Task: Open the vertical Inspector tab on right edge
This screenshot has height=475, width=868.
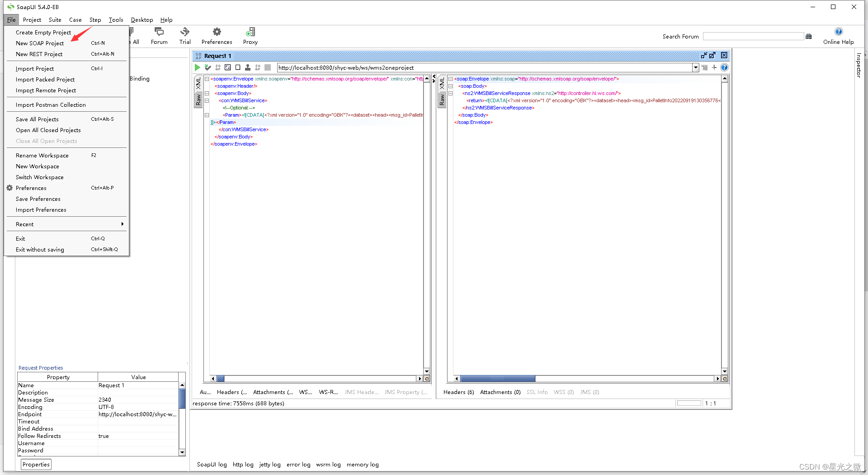Action: (859, 65)
